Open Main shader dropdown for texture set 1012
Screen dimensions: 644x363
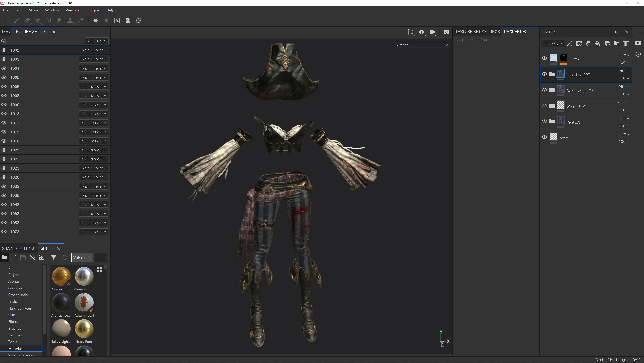[94, 114]
